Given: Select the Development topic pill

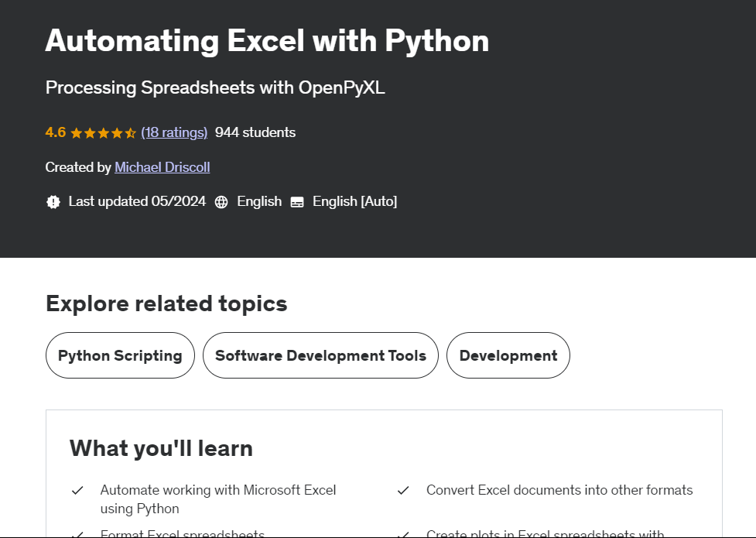Looking at the screenshot, I should click(508, 355).
